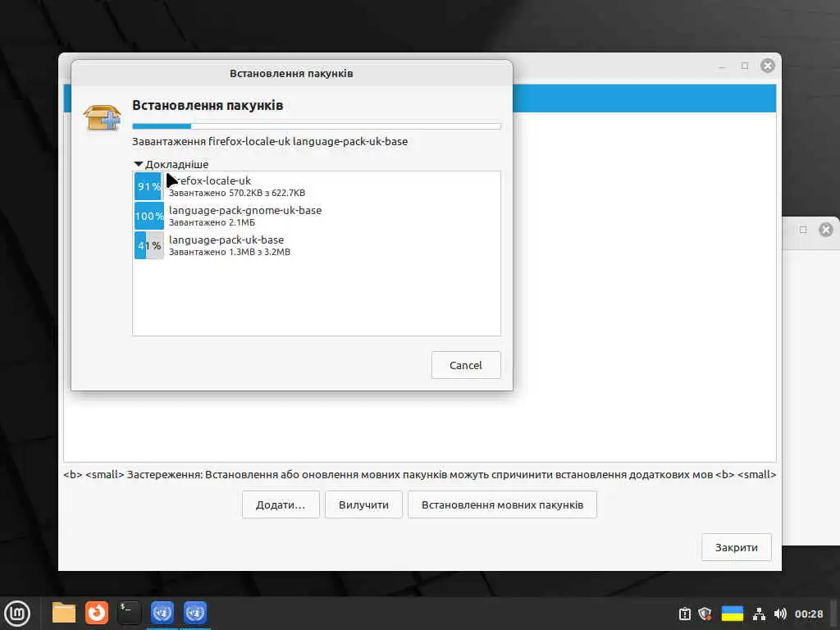This screenshot has height=630, width=840.
Task: Open the 00:28 clock calendar
Action: point(809,614)
